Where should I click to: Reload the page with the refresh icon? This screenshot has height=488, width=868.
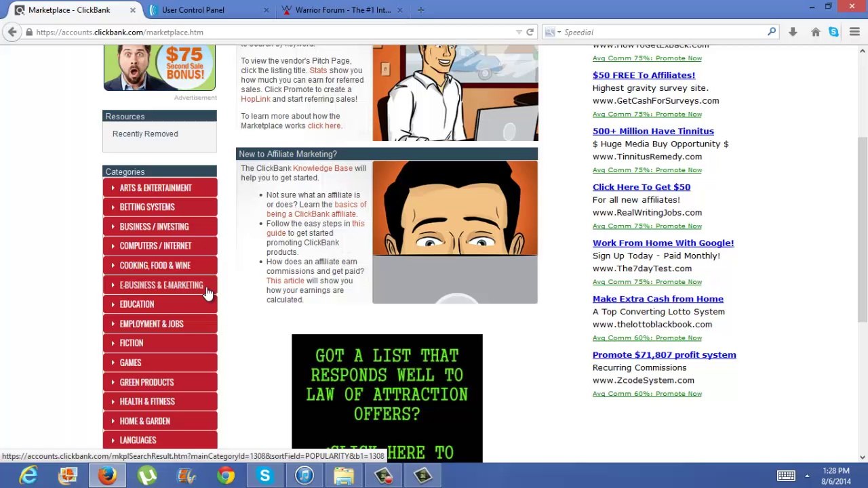(x=530, y=32)
